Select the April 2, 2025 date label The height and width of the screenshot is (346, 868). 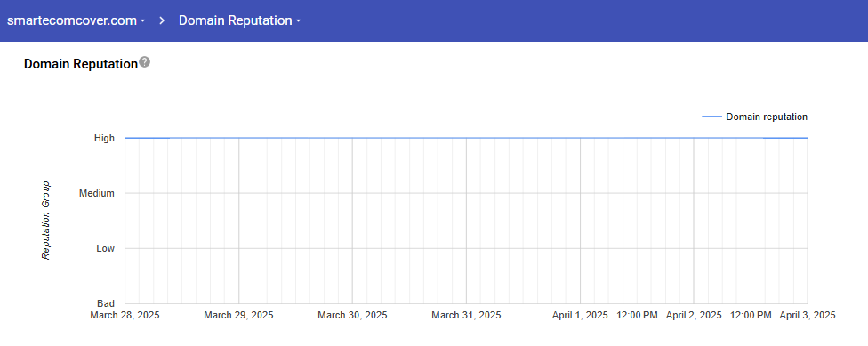pyautogui.click(x=694, y=315)
